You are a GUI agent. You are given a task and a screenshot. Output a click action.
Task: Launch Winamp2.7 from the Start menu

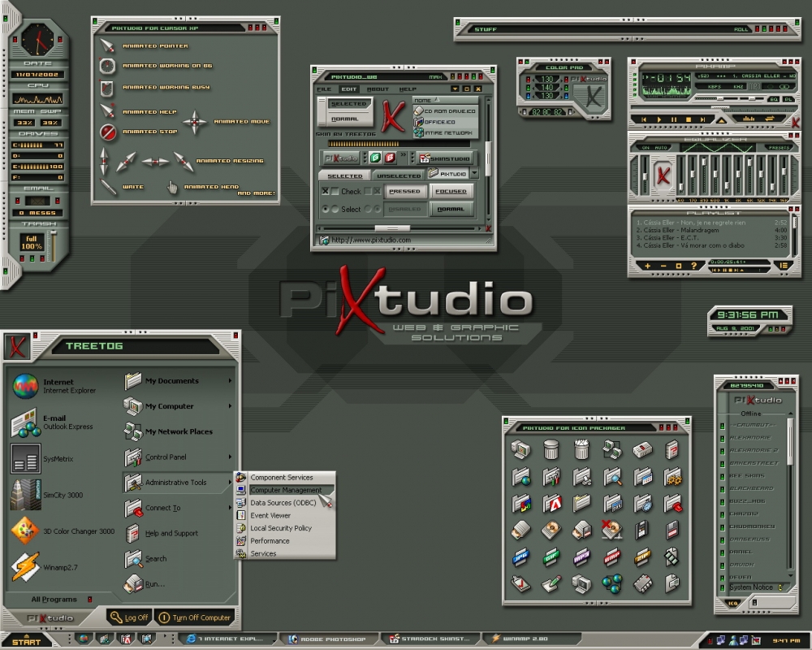pos(45,567)
